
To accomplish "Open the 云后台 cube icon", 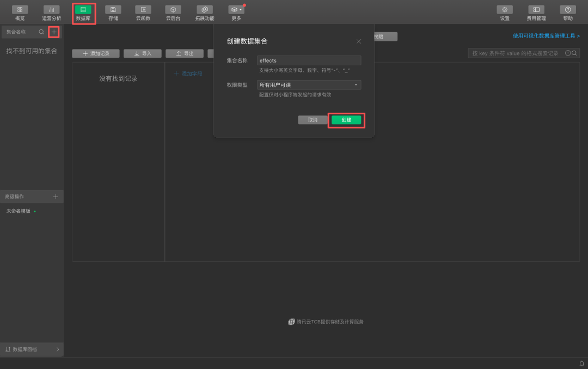I will [173, 10].
